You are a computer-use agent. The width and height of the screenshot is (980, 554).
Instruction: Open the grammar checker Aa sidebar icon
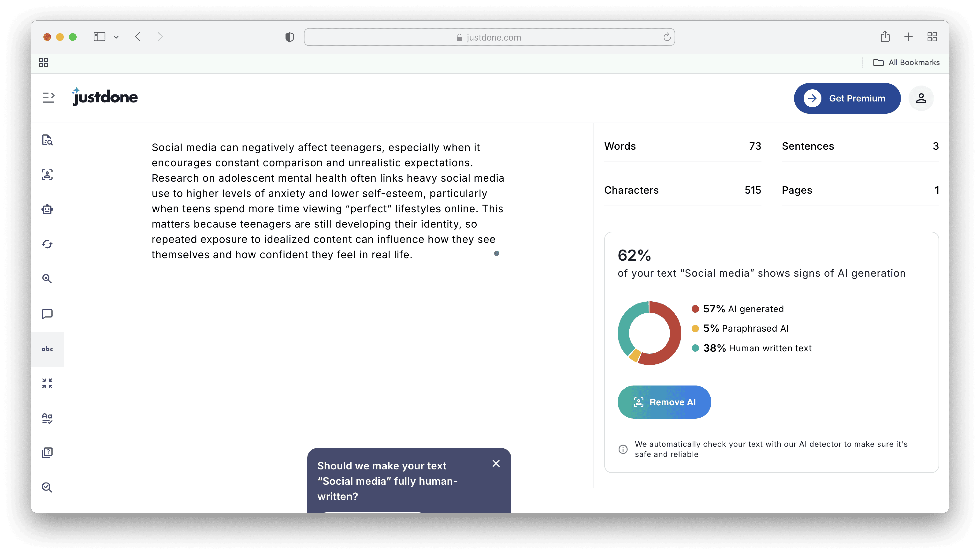pos(47,418)
